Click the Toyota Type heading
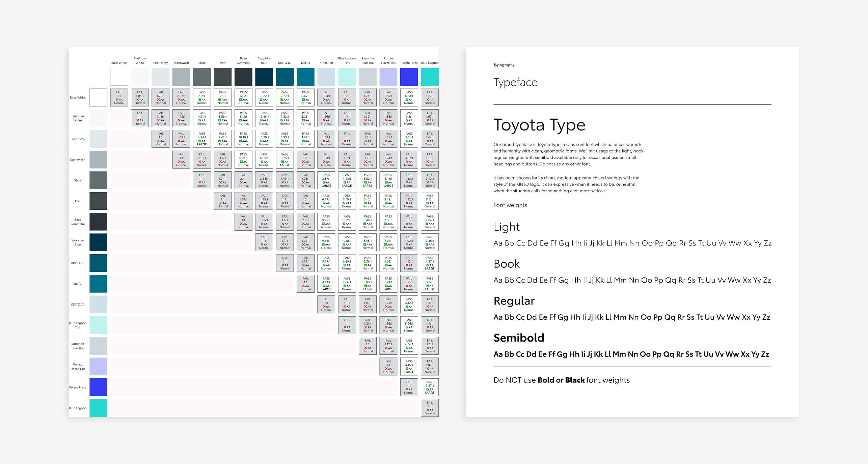This screenshot has height=464, width=868. coord(539,125)
